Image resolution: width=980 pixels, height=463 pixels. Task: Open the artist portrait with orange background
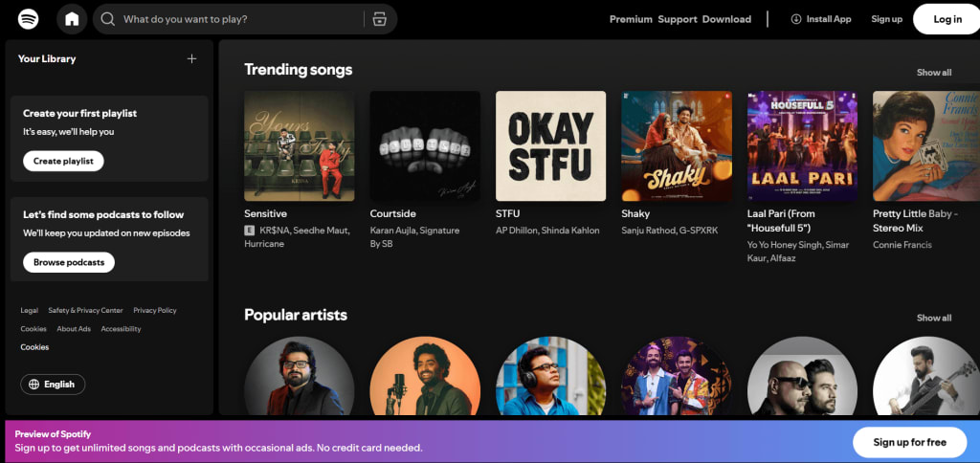pos(425,376)
